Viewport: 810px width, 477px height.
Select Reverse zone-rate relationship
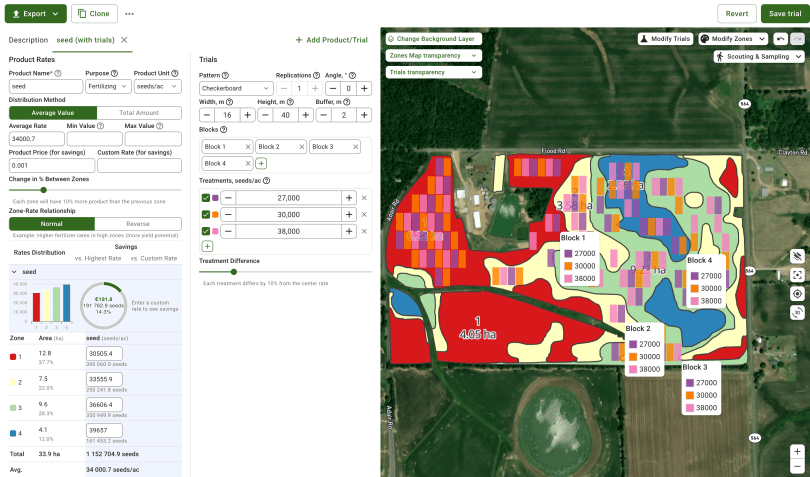138,224
